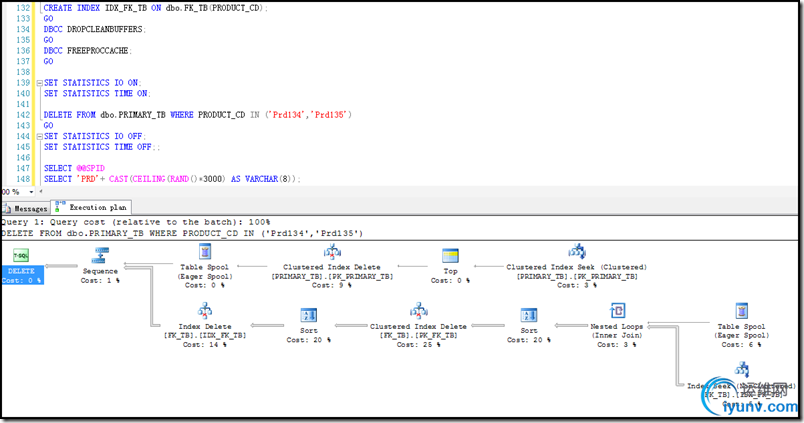Viewport: 804px width, 423px height.
Task: Click the CREATE INDEX IDX_FK_TB line
Action: (155, 8)
